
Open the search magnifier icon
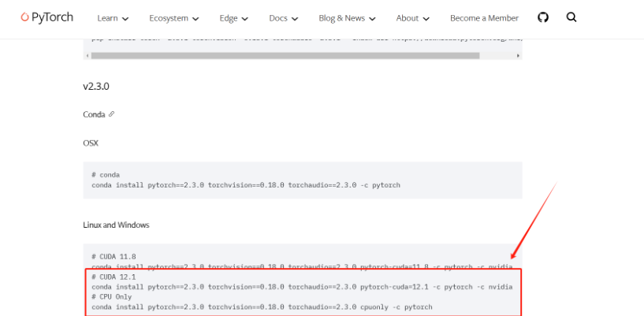coord(571,17)
